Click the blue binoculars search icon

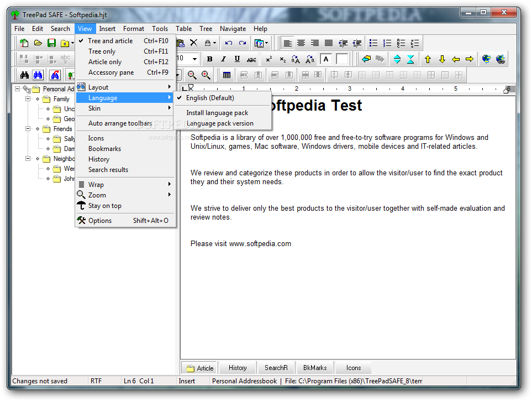click(x=38, y=75)
